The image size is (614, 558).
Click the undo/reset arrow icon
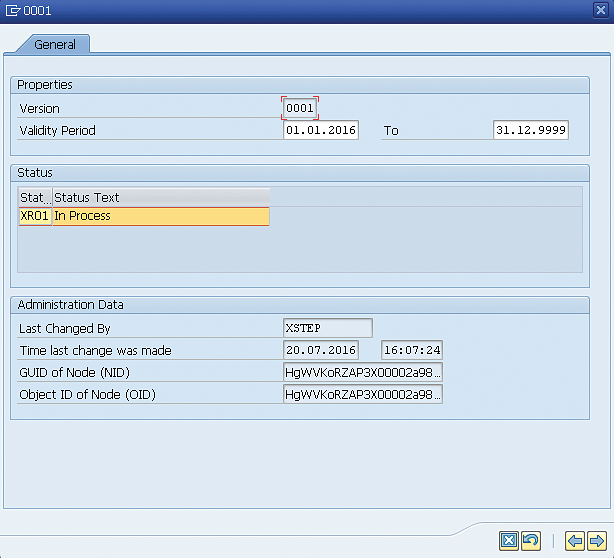point(531,541)
